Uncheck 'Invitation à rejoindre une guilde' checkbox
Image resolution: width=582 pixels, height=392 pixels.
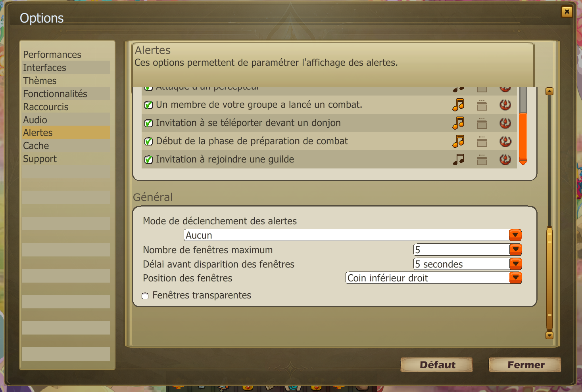pos(148,160)
